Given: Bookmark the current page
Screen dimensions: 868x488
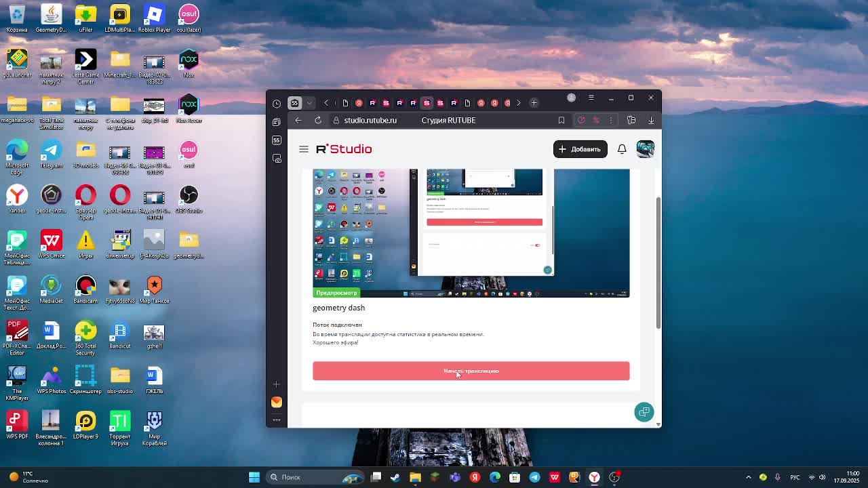Looking at the screenshot, I should (561, 120).
